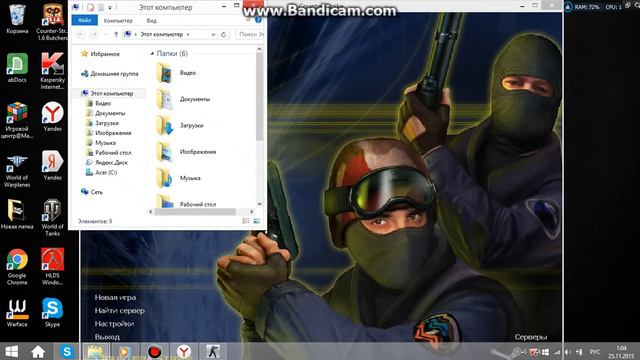Open the Explorer help question icon

coord(258,20)
